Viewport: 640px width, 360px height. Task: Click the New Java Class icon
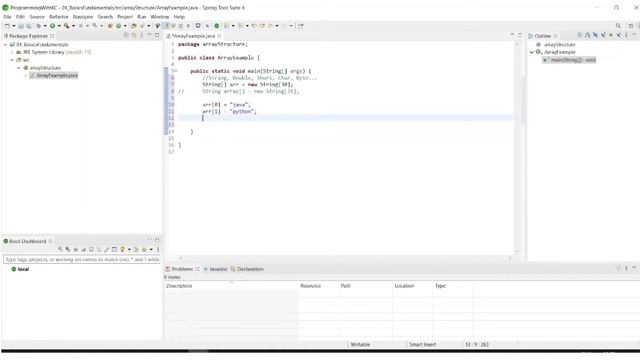coord(118,26)
